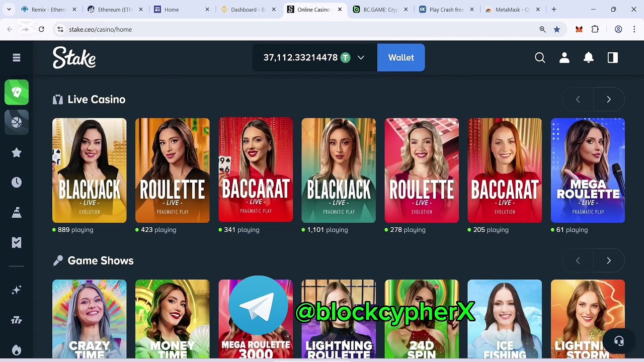
Task: Switch to the Play Crash browser tab
Action: [446, 10]
